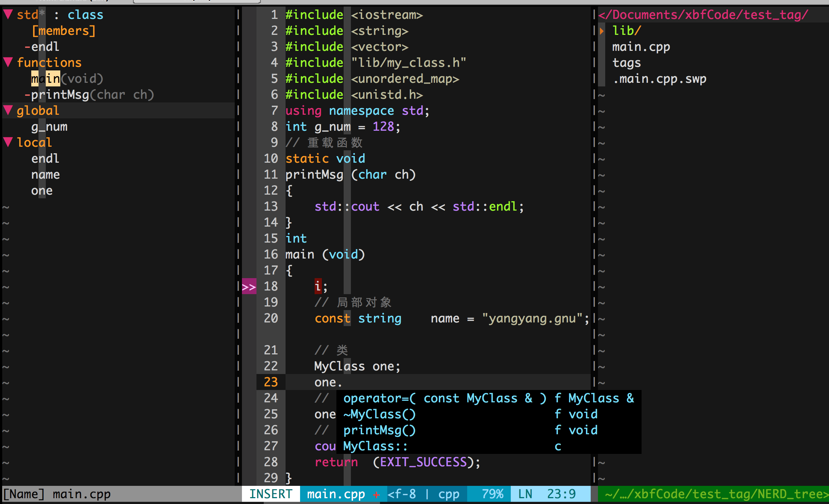Screen dimensions: 829x504
Task: Click the highlighted i on line 18
Action: click(318, 286)
